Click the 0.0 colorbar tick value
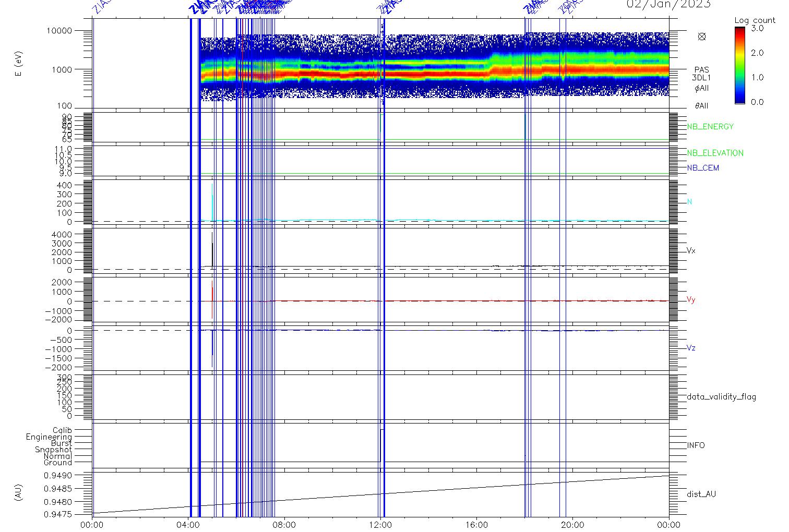The image size is (789, 532). tap(757, 102)
